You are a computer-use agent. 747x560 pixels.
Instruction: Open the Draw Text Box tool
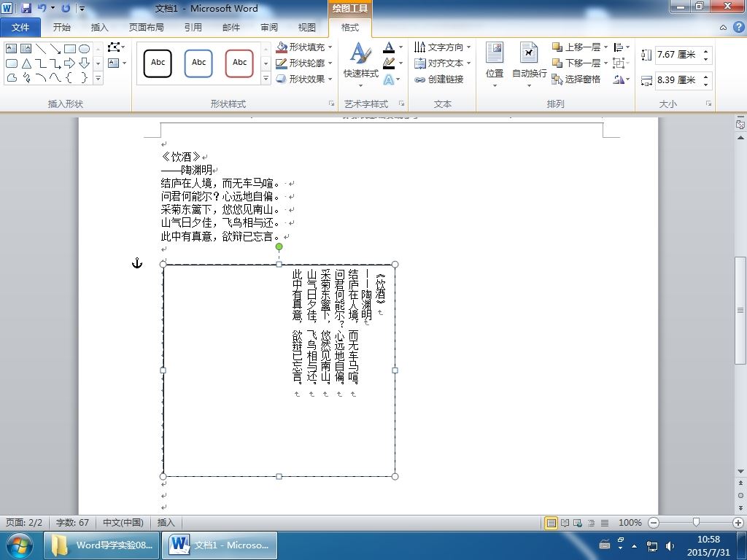coord(117,63)
